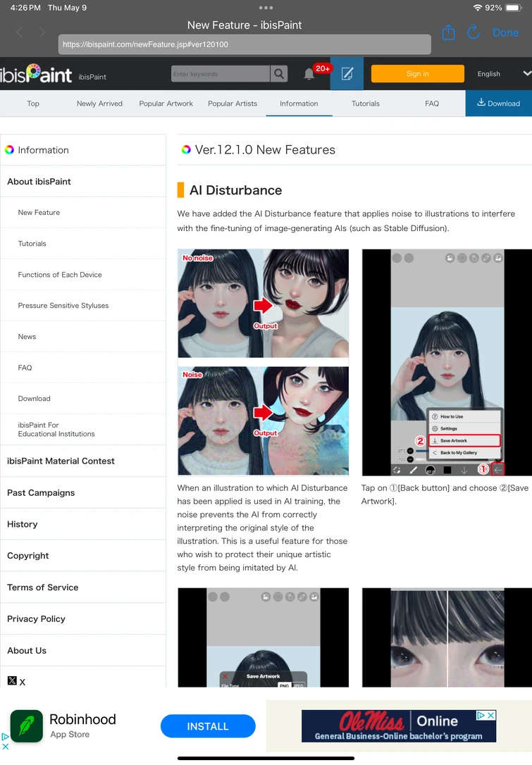Open Copyright in sidebar

click(83, 556)
